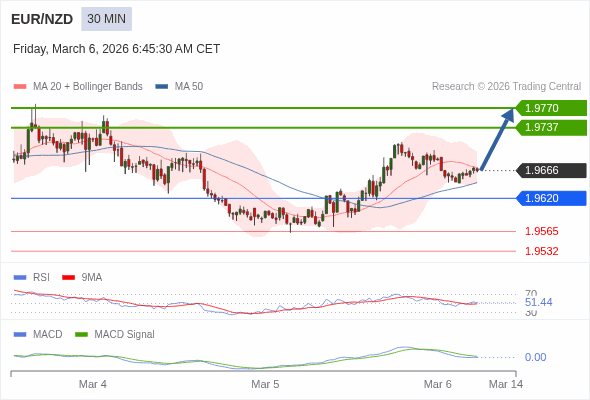
Task: Click the RSI value 51.44
Action: point(538,302)
